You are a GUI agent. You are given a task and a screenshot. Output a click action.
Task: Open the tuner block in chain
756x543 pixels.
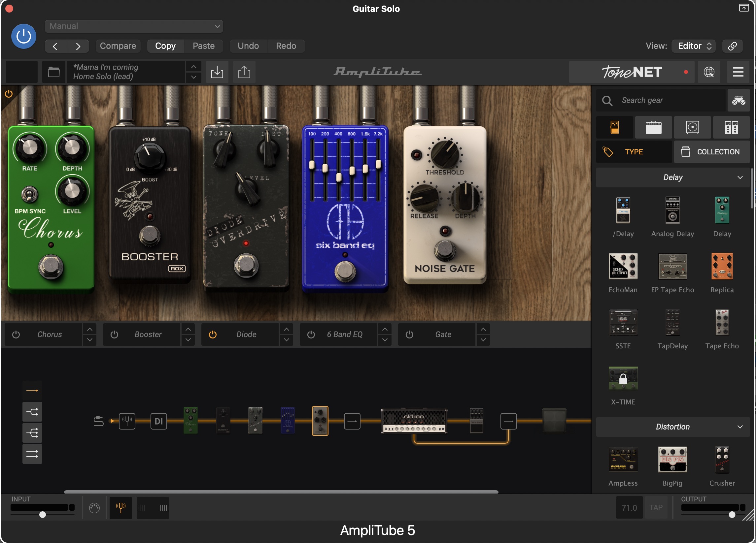(127, 421)
